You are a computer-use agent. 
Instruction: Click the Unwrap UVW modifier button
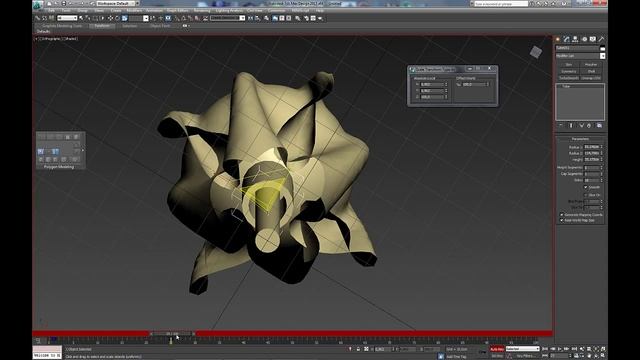591,78
